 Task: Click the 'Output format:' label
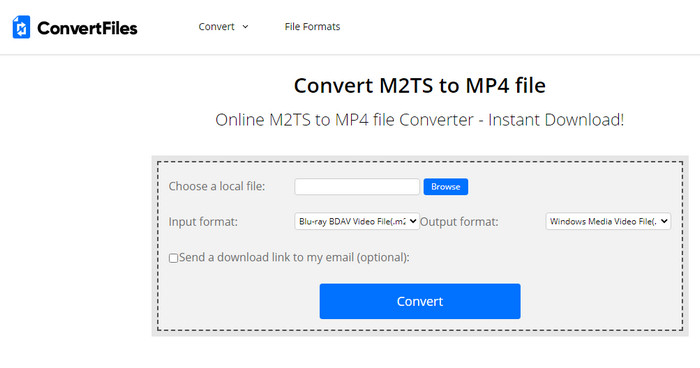[x=459, y=222]
